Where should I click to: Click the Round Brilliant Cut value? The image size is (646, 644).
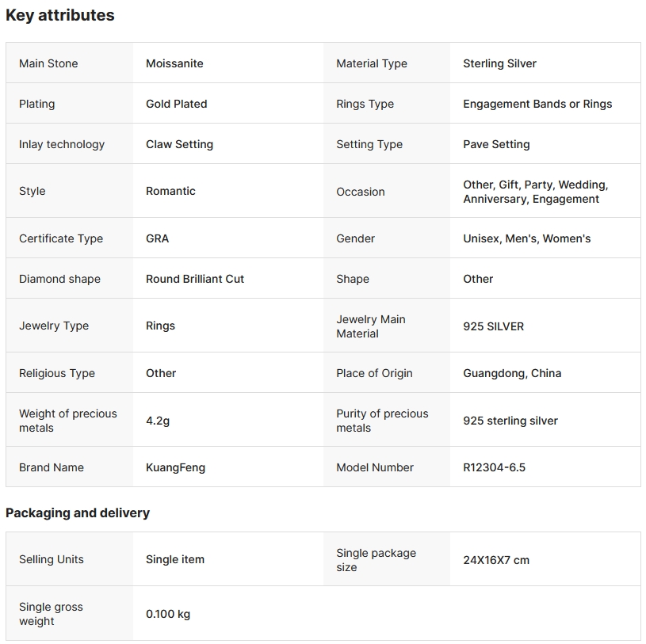tap(195, 279)
